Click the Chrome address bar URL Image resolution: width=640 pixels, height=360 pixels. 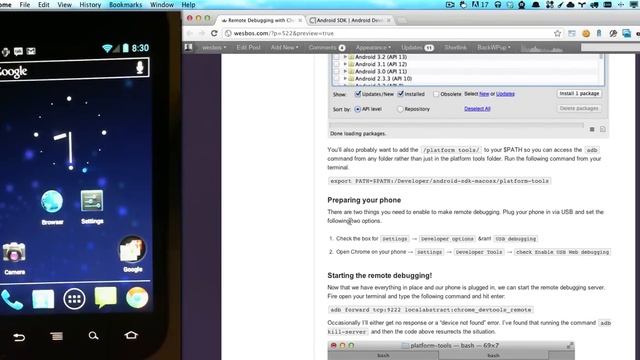(284, 33)
